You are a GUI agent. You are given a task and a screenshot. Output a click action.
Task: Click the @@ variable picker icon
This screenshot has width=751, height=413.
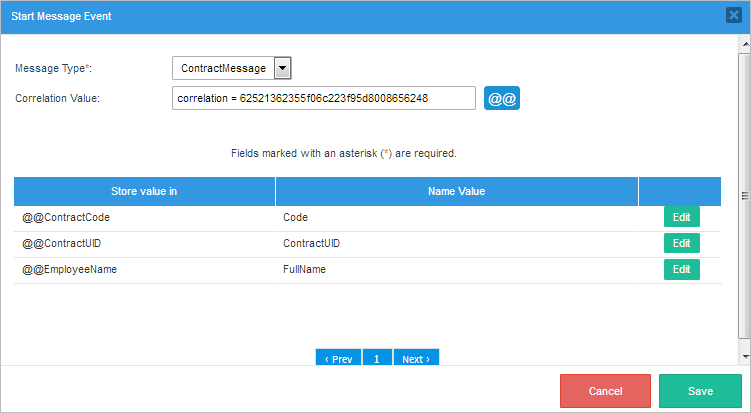point(502,98)
